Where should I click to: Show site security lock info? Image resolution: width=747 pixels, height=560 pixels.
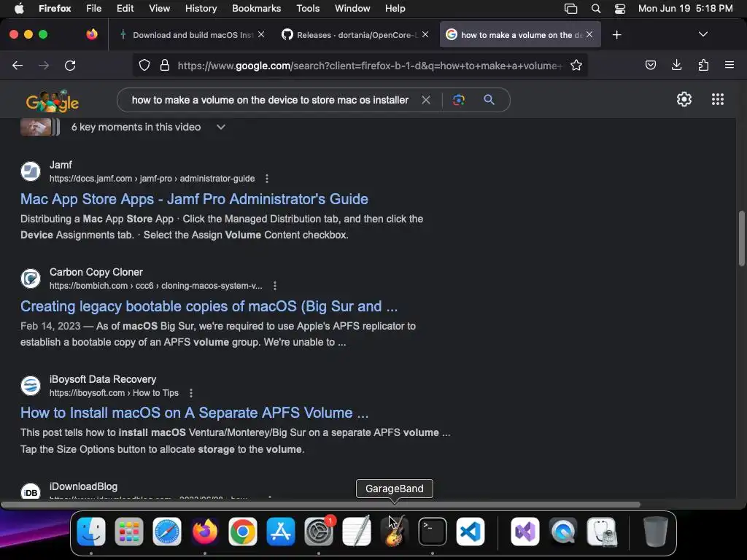(165, 65)
